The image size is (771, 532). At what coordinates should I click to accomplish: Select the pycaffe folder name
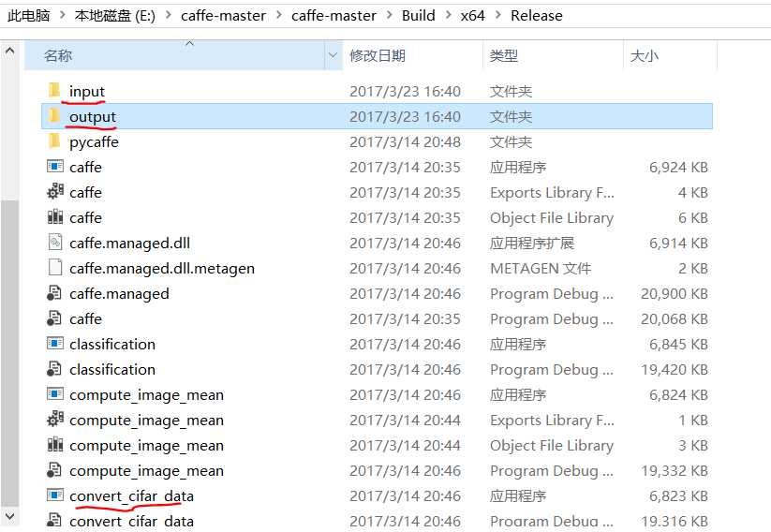point(94,141)
